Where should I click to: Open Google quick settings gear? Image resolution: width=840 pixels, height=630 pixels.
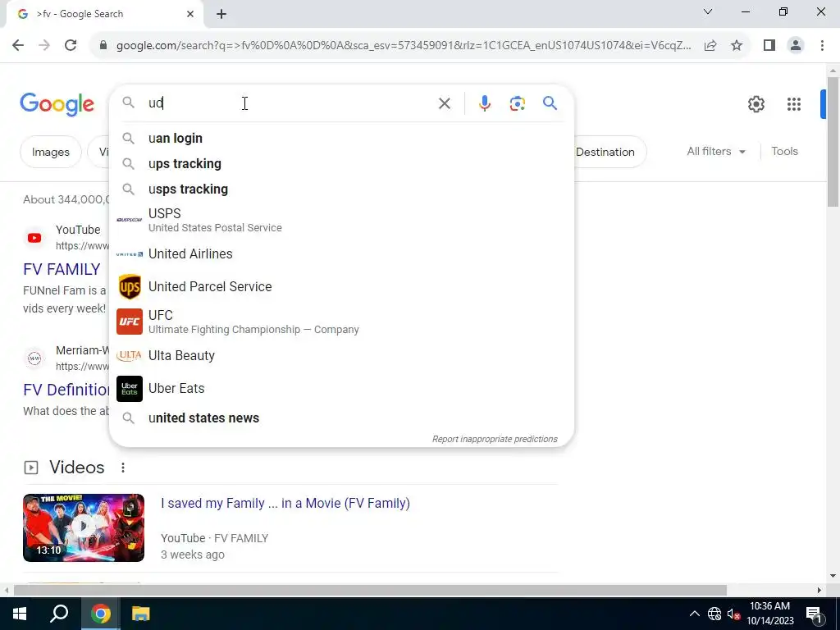tap(756, 104)
